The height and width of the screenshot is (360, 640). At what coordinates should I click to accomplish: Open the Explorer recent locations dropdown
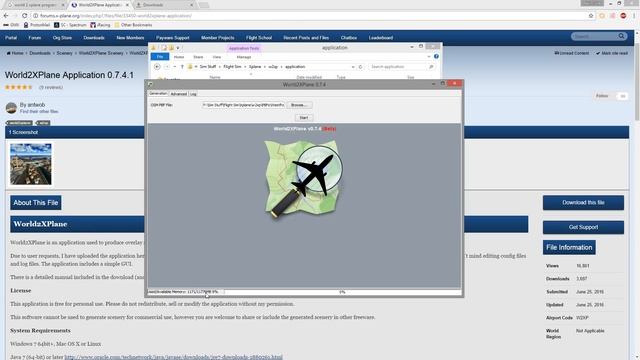[x=174, y=67]
